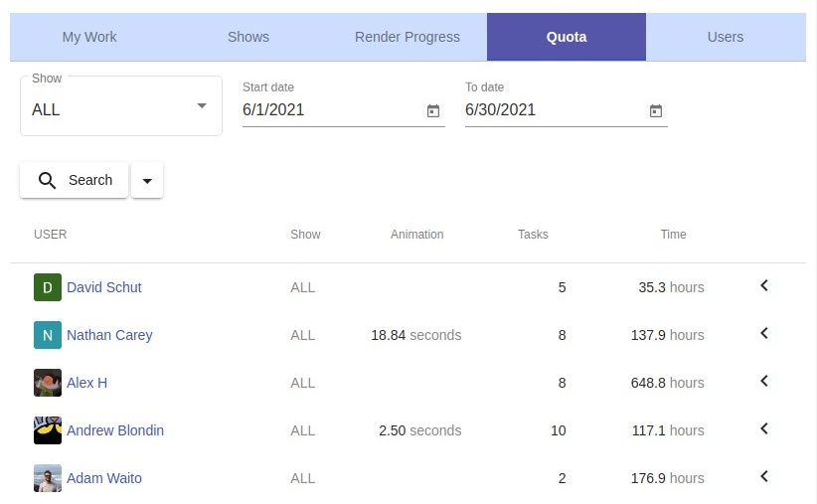The image size is (817, 504).
Task: Expand David Schut's row chevron
Action: tap(764, 286)
